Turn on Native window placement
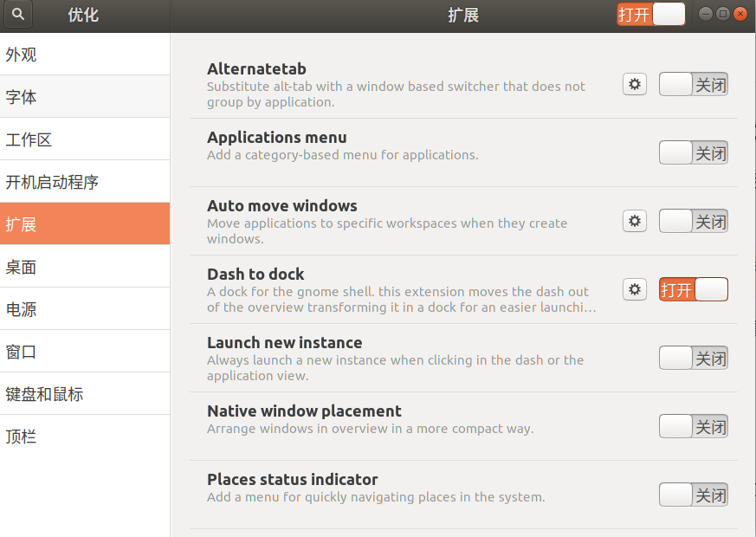This screenshot has width=756, height=537. coord(693,427)
